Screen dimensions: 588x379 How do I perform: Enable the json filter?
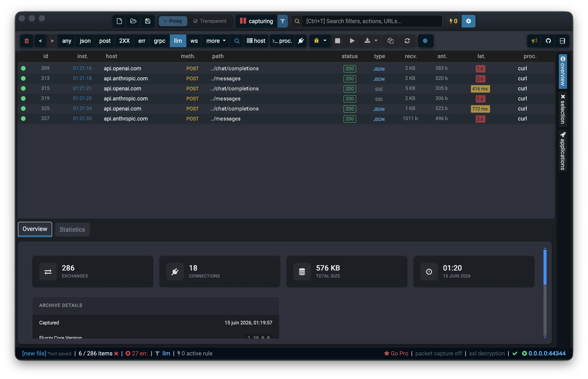coord(85,41)
